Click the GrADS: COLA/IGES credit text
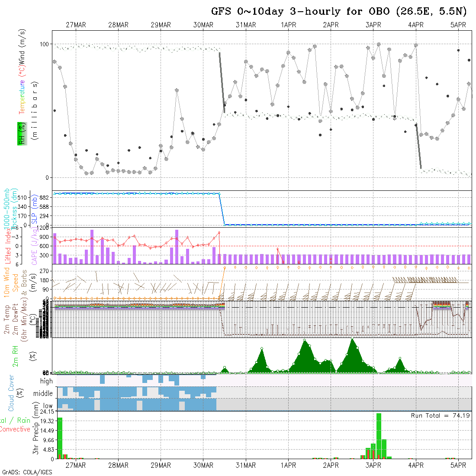The width and height of the screenshot is (476, 476). (27, 472)
